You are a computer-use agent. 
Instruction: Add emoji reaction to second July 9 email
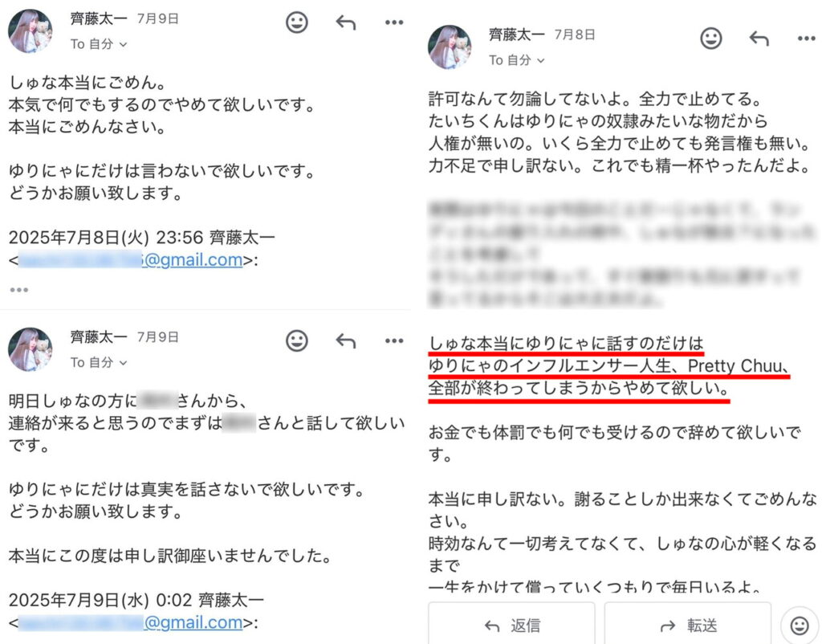pyautogui.click(x=297, y=341)
